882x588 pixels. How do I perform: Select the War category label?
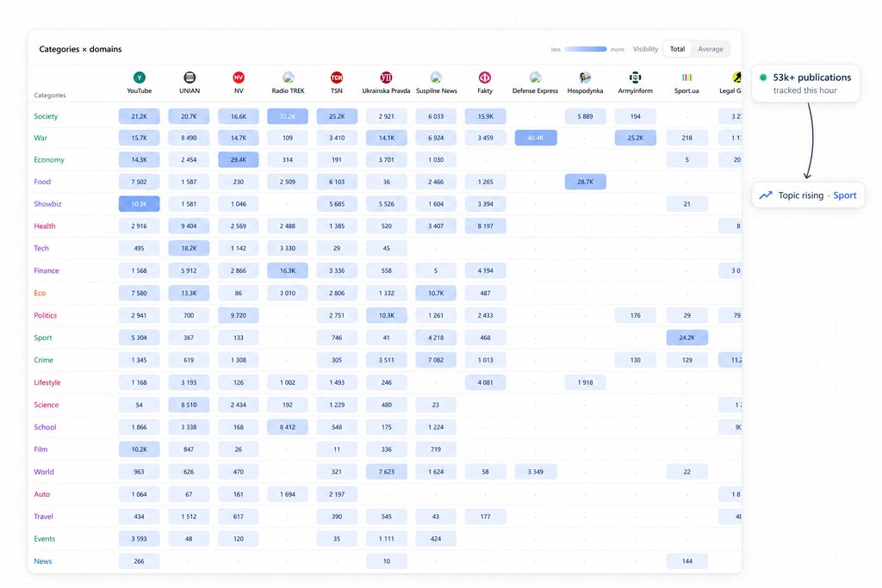click(x=40, y=138)
